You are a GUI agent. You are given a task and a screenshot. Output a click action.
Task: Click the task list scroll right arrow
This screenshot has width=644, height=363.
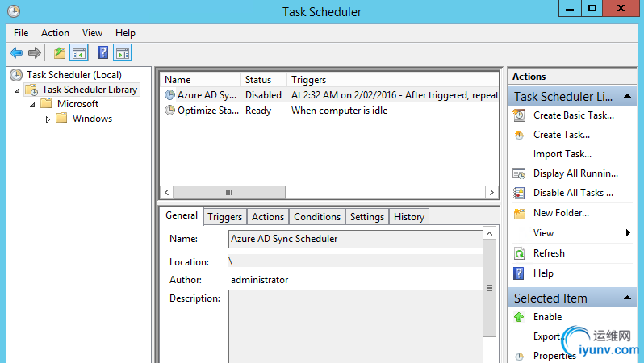pos(491,192)
